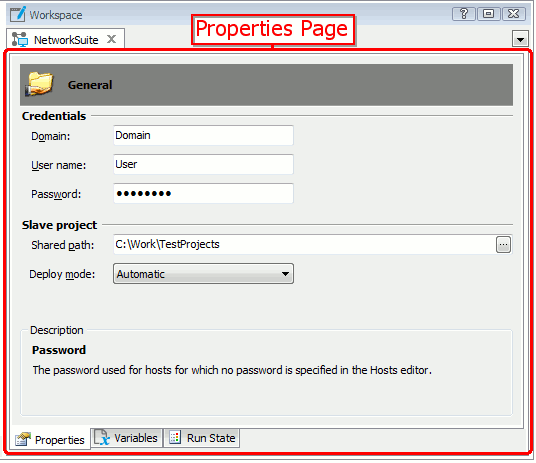
Task: Browse for shared path with ellipsis button
Action: click(504, 244)
